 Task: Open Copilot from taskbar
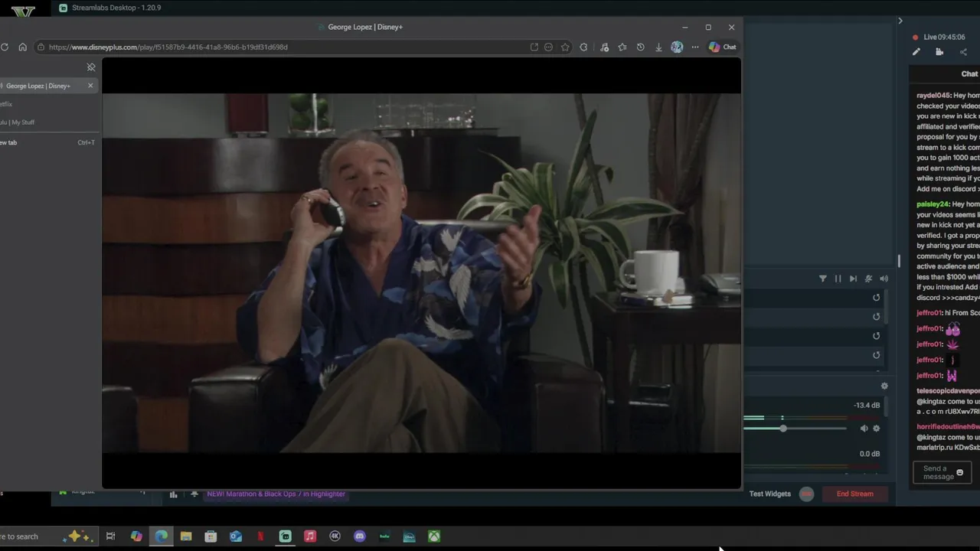coord(136,536)
